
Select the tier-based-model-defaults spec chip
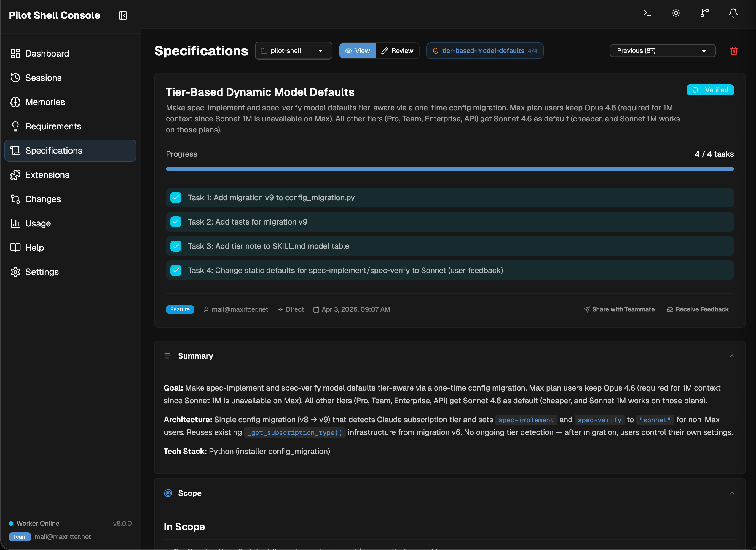(x=484, y=51)
